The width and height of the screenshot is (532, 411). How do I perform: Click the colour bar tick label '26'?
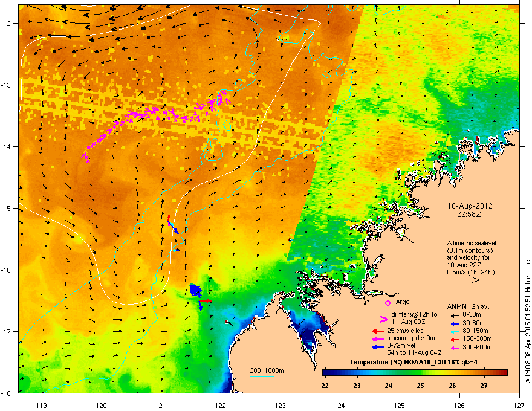pos(452,386)
